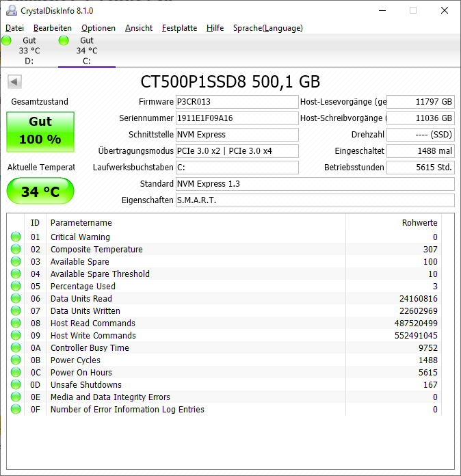The height and width of the screenshot is (476, 461).
Task: Click the Data Units Written value 22602969
Action: 418,310
